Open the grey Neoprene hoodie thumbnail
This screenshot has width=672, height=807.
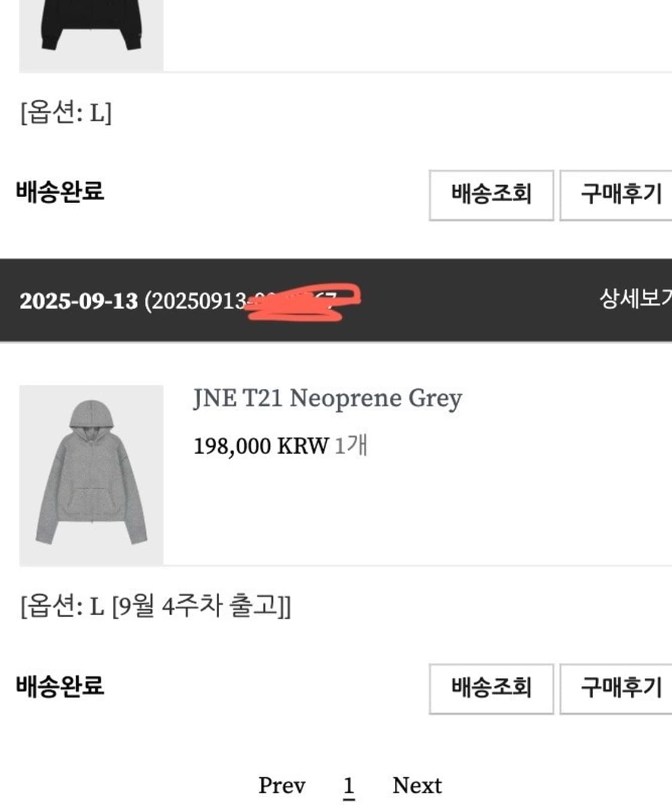[91, 474]
